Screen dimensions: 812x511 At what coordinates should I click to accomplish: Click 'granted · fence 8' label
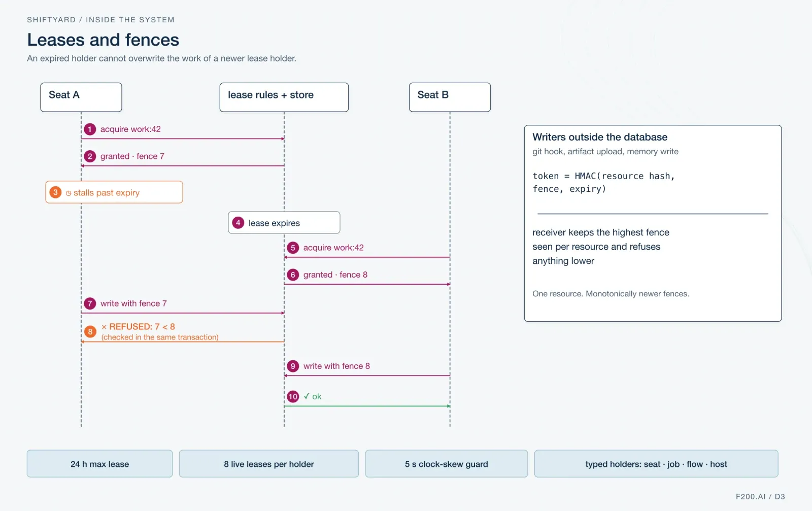coord(335,275)
